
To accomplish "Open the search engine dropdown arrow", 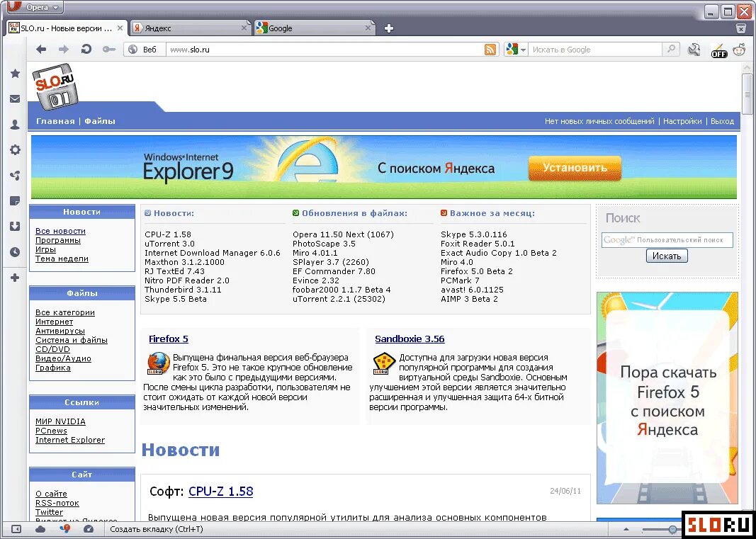I will 523,50.
